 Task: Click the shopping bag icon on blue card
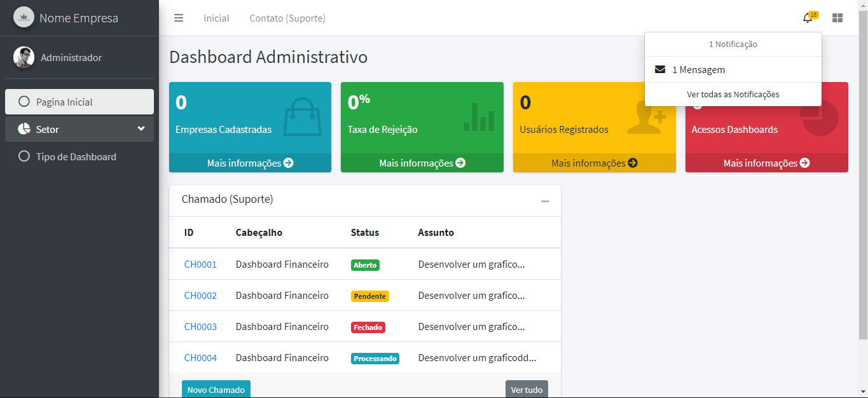[x=301, y=120]
